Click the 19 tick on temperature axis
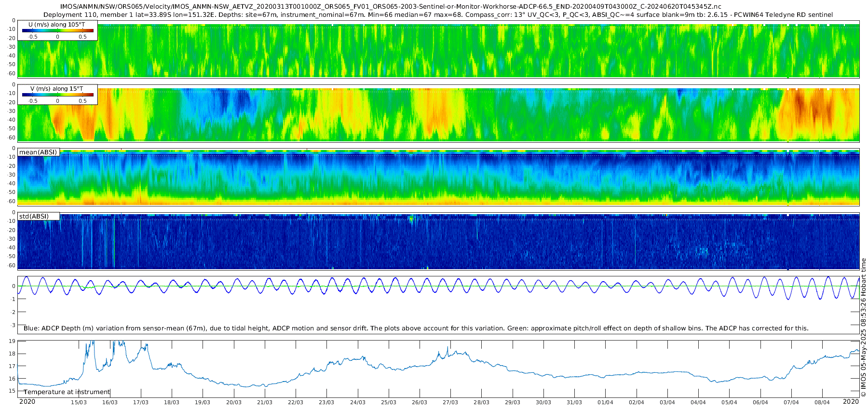Image resolution: width=868 pixels, height=410 pixels. pyautogui.click(x=12, y=341)
